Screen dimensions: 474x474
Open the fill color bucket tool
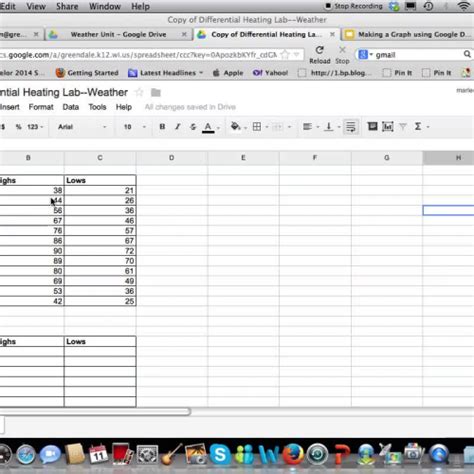[x=236, y=126]
